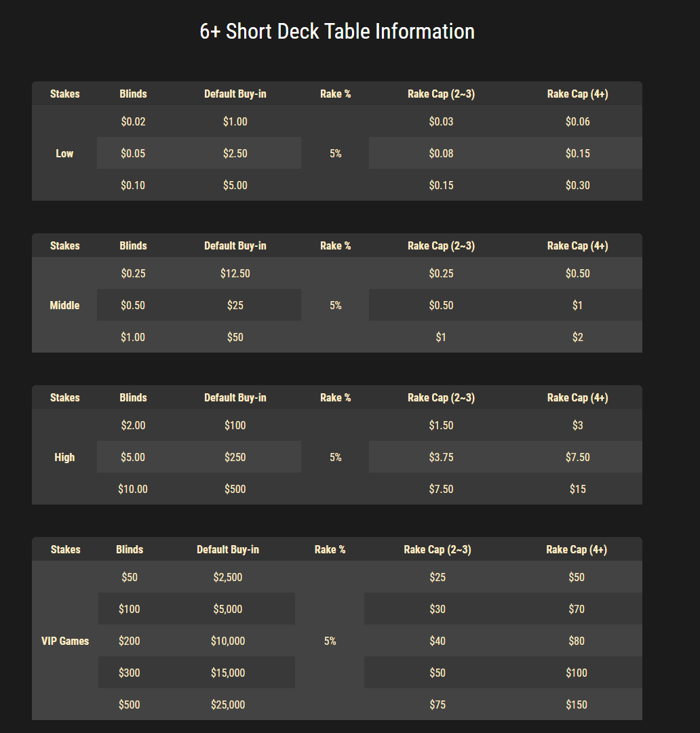
Task: Click the 5% rake cell in VIP Games table
Action: [x=330, y=641]
